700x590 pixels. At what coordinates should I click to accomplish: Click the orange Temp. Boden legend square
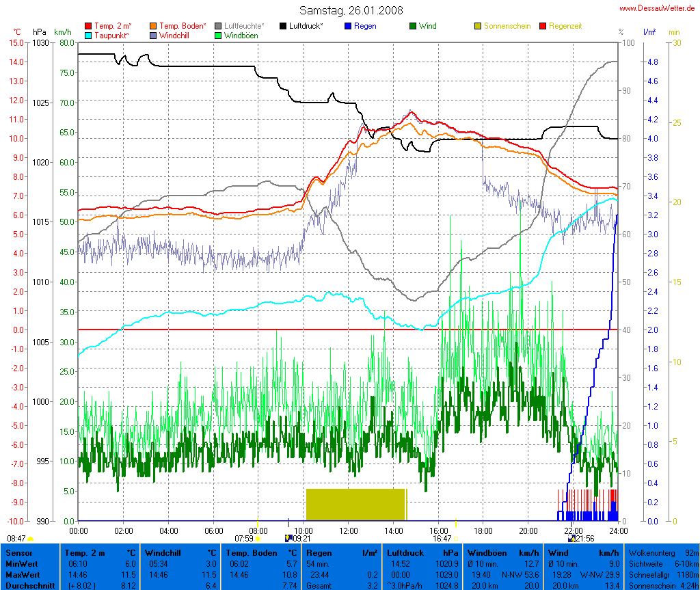tap(153, 26)
